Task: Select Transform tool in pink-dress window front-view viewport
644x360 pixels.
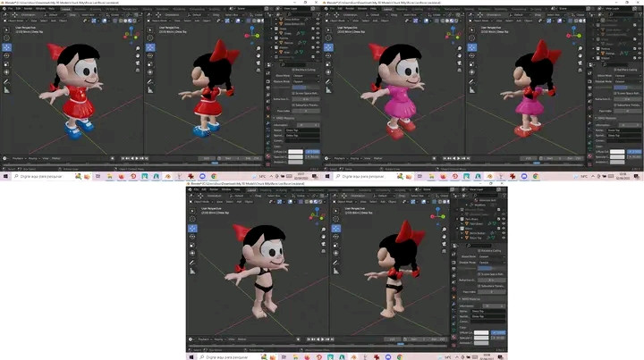Action: coord(328,72)
